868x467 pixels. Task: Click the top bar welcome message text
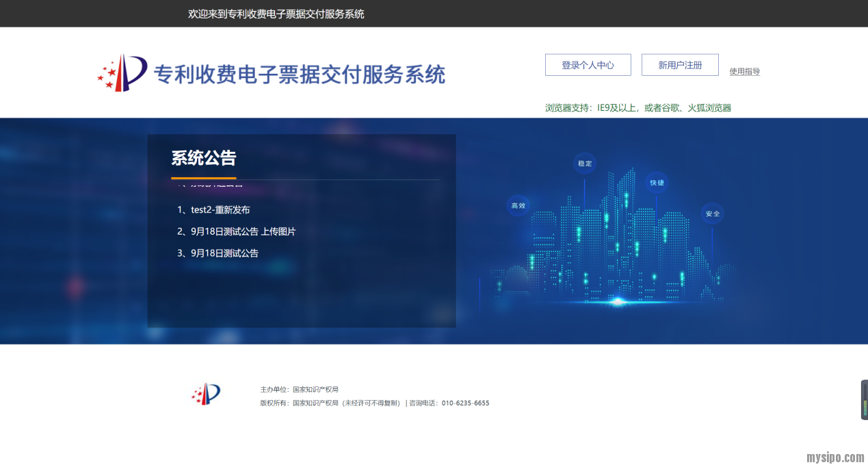pos(276,14)
